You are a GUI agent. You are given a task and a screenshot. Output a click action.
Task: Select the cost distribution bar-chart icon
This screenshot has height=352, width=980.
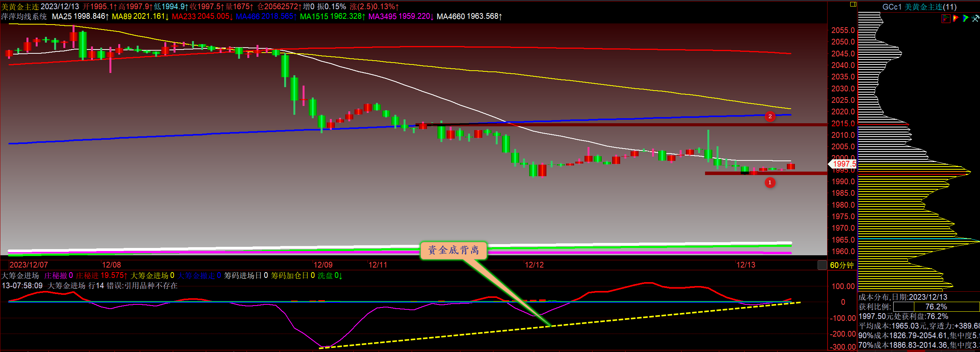click(x=946, y=18)
